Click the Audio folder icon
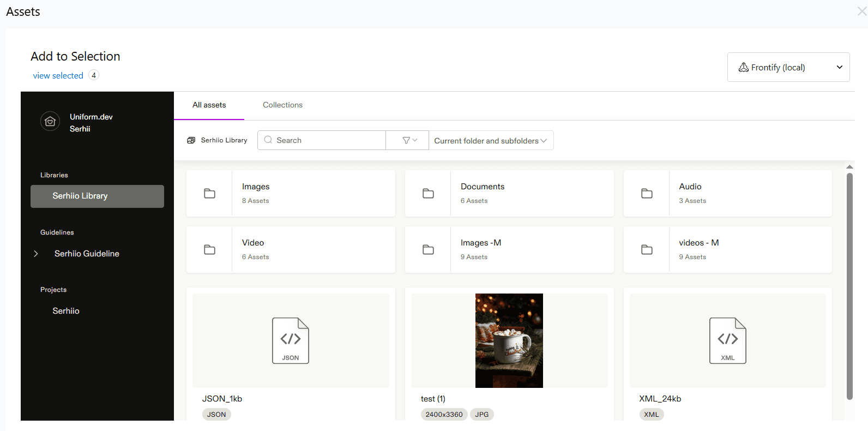Image resolution: width=868 pixels, height=431 pixels. [x=647, y=194]
